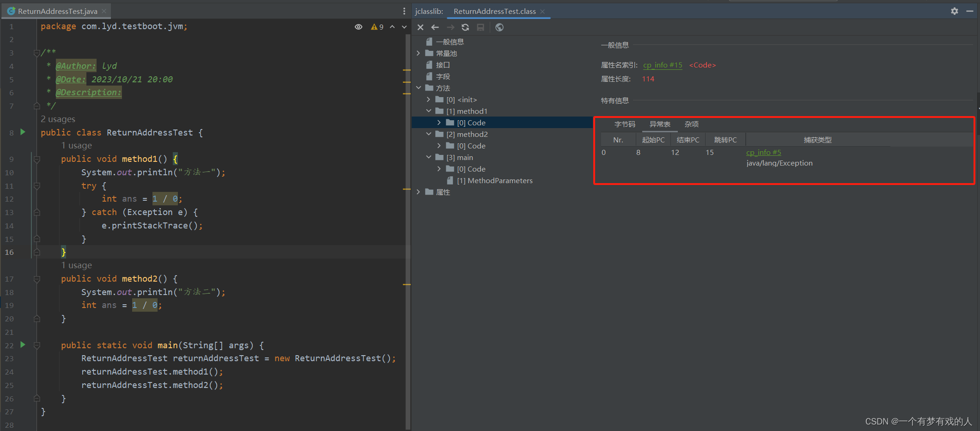Toggle reader mode eye icon

tap(359, 27)
